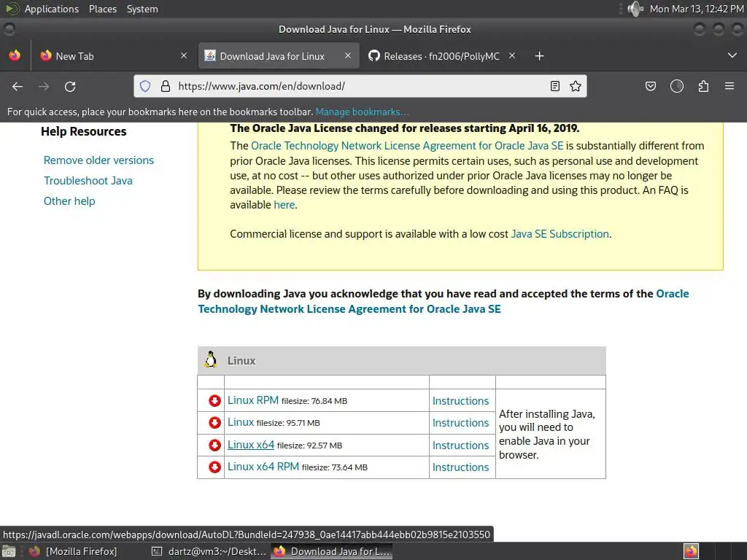Image resolution: width=747 pixels, height=560 pixels.
Task: Click the 'Help Resources' heading
Action: (84, 131)
